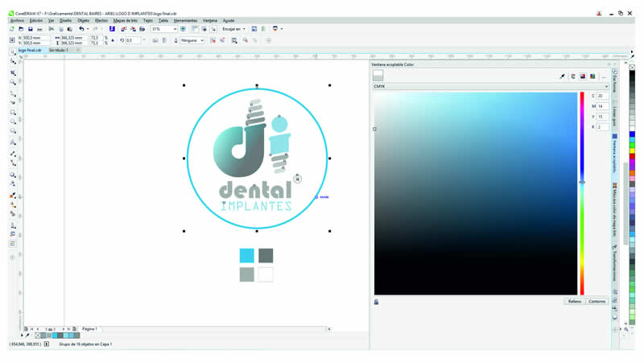Click the X position field
The width and height of the screenshot is (644, 363).
(33, 38)
